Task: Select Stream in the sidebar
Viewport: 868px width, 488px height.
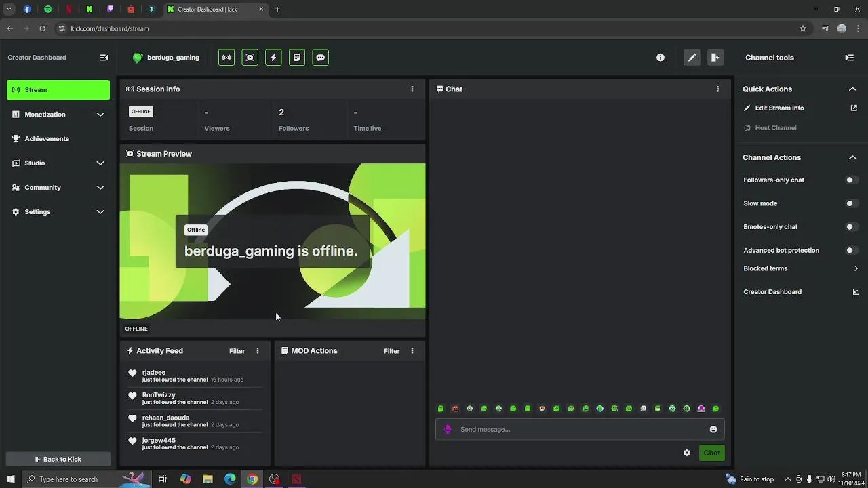Action: [58, 90]
